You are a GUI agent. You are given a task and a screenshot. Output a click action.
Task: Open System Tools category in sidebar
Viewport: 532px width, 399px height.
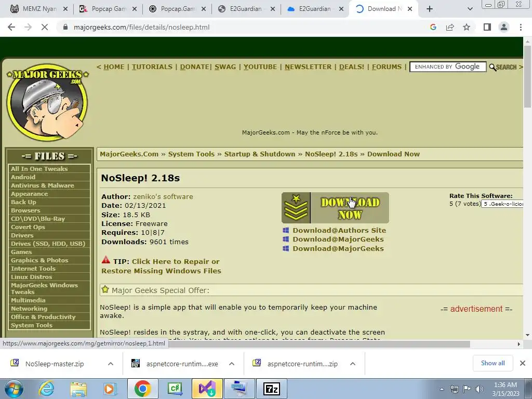[x=32, y=325]
